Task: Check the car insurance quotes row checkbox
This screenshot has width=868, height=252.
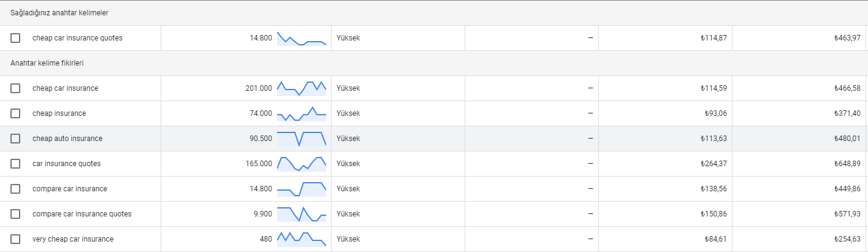Action: tap(15, 164)
